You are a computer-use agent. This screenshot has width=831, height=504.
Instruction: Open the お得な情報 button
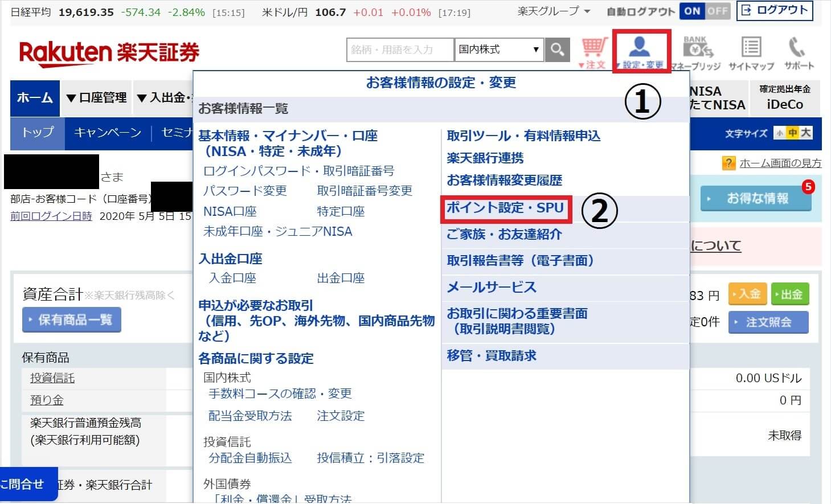(x=756, y=199)
